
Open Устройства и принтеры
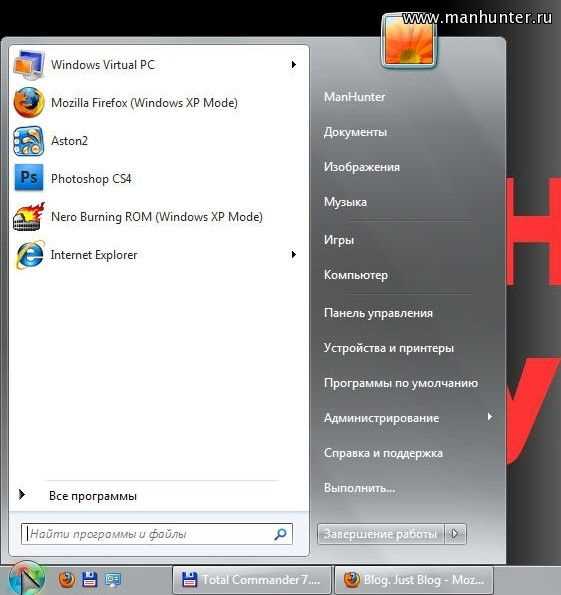point(389,348)
